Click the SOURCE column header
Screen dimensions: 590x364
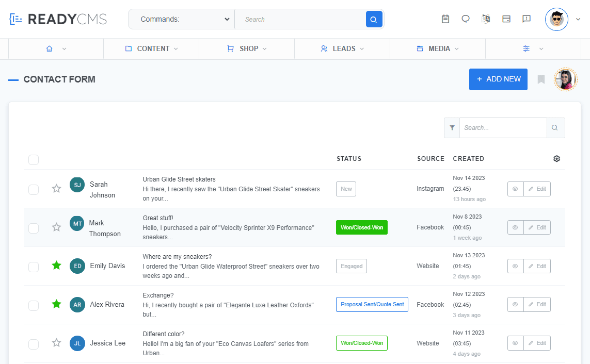point(430,158)
